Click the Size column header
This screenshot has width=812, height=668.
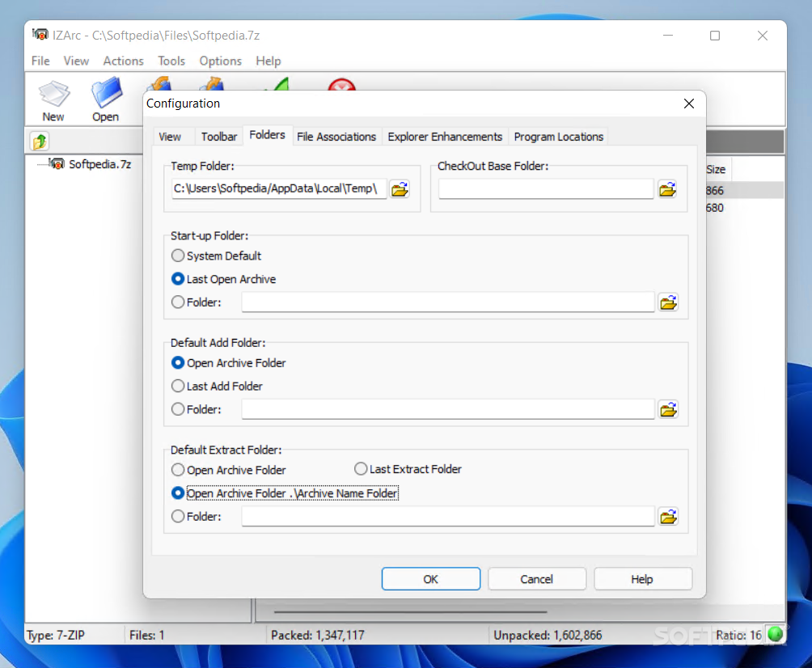coord(717,169)
